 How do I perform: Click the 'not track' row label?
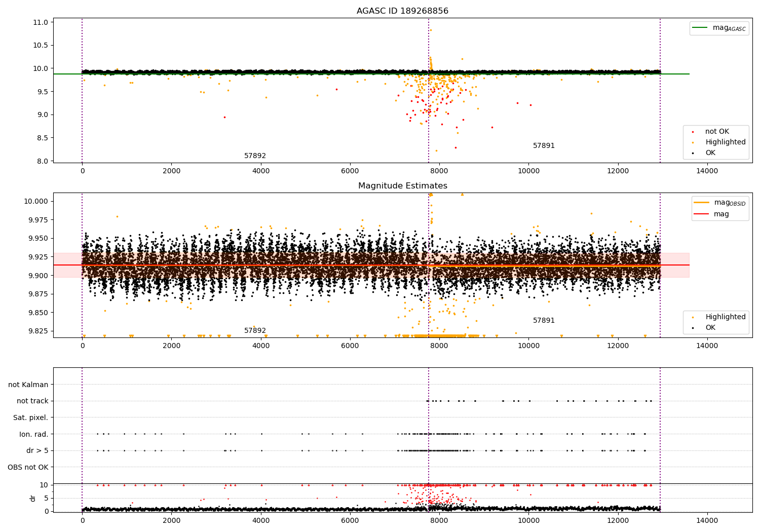[x=32, y=401]
